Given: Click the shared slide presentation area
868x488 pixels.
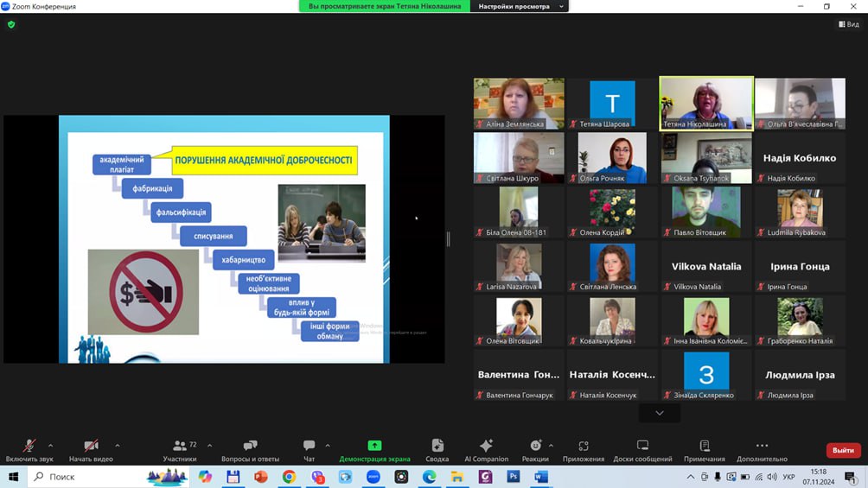Looking at the screenshot, I should (224, 239).
